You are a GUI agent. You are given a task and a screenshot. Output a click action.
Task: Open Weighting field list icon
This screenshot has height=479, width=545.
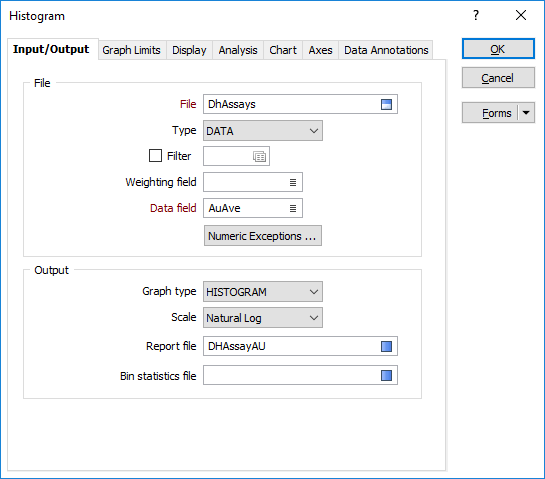click(x=293, y=182)
